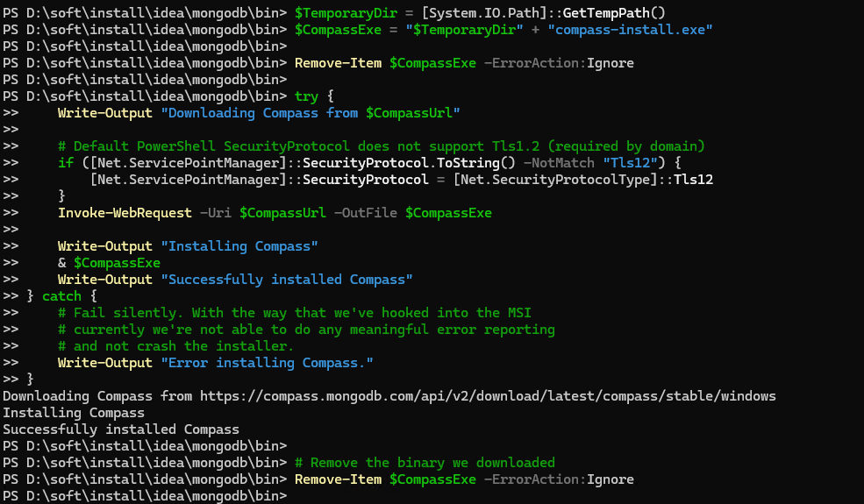Click the 'Installing Compass' output line
The height and width of the screenshot is (504, 864).
(74, 413)
